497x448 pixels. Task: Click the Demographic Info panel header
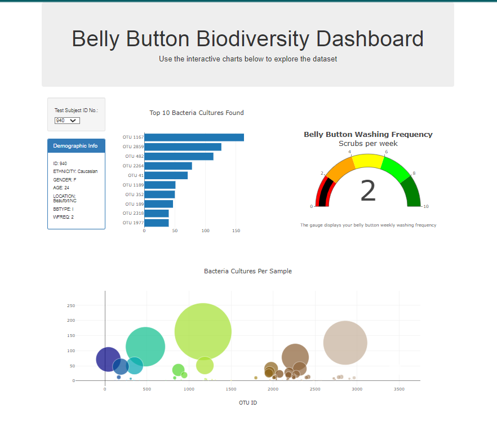(x=76, y=145)
